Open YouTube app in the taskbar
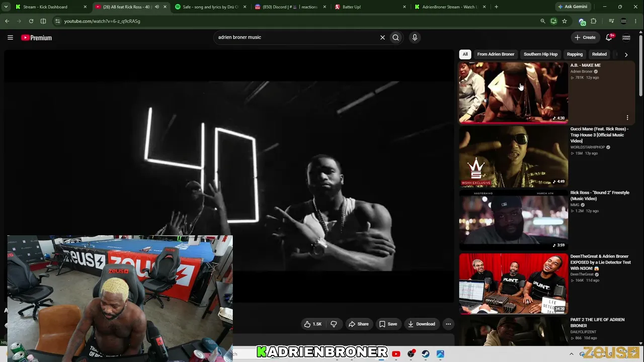The height and width of the screenshot is (362, 644). [396, 354]
